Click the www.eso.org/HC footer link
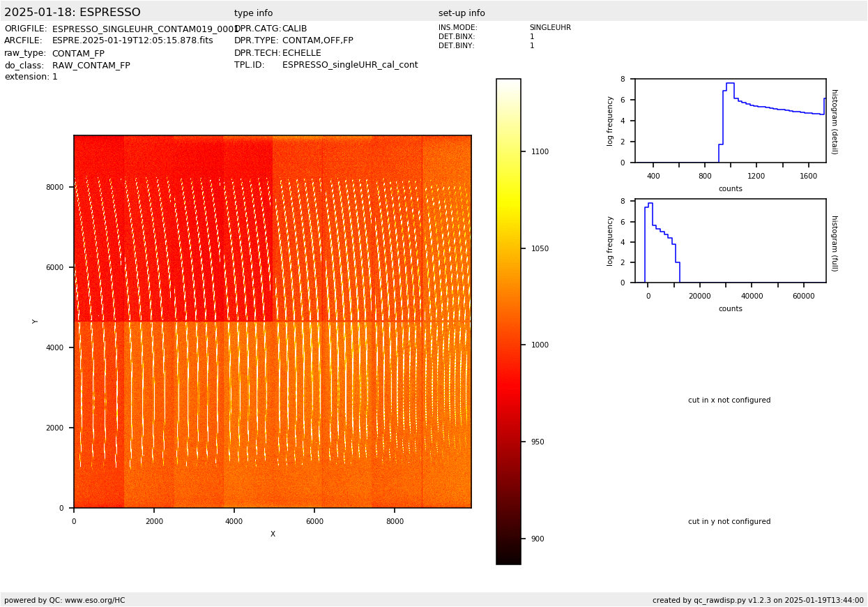 click(95, 600)
